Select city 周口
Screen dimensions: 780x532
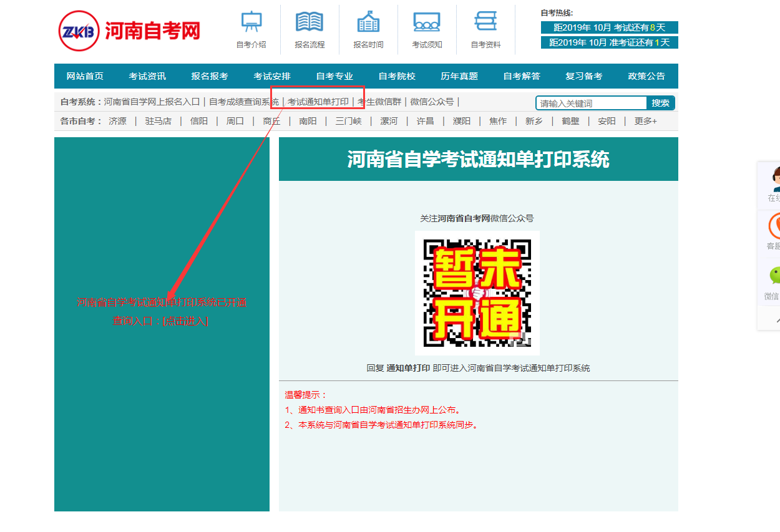click(x=235, y=121)
